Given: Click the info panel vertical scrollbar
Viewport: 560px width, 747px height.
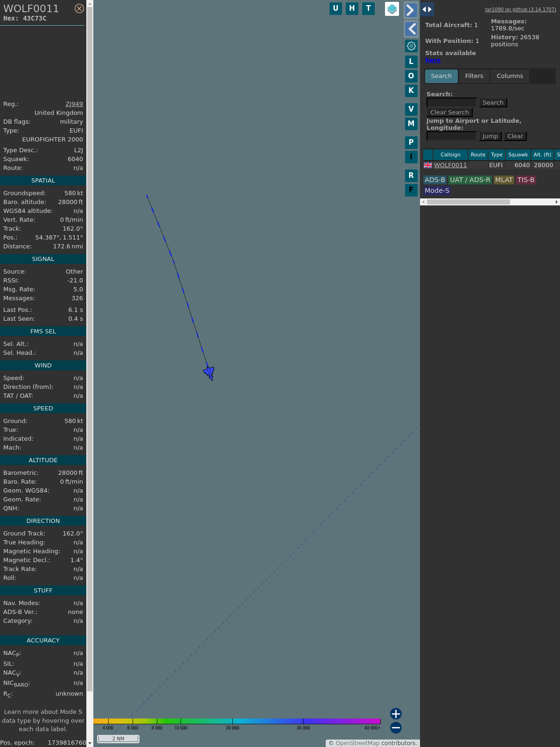Looking at the screenshot, I should click(x=90, y=349).
